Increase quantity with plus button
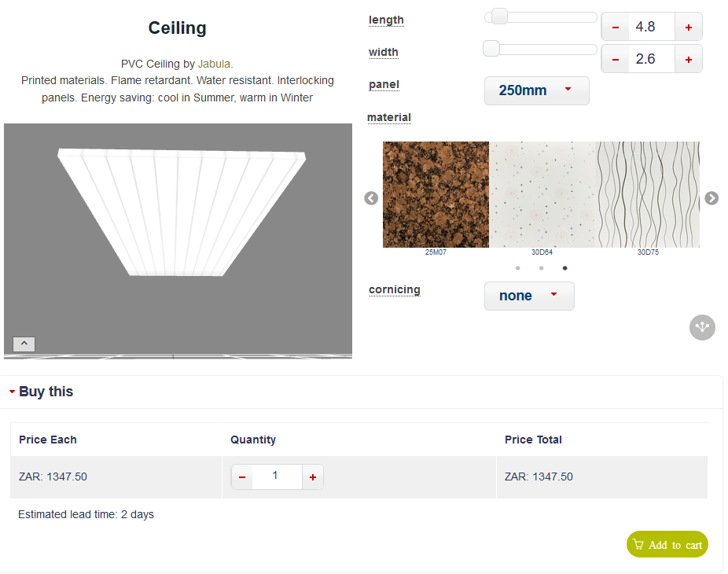This screenshot has height=574, width=728. tap(313, 477)
